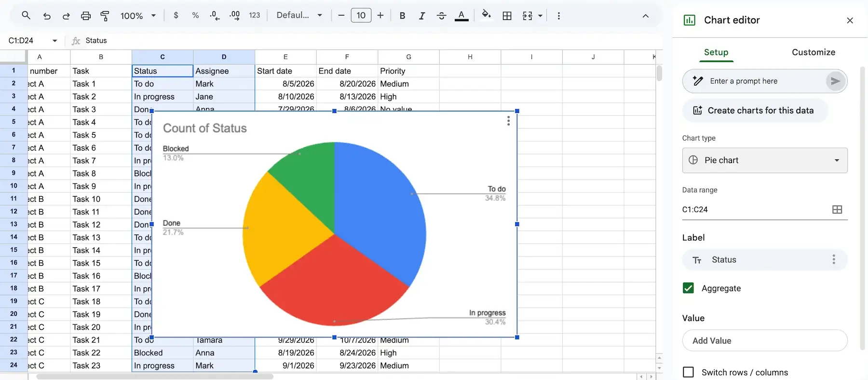
Task: Format as currency
Action: coord(176,15)
